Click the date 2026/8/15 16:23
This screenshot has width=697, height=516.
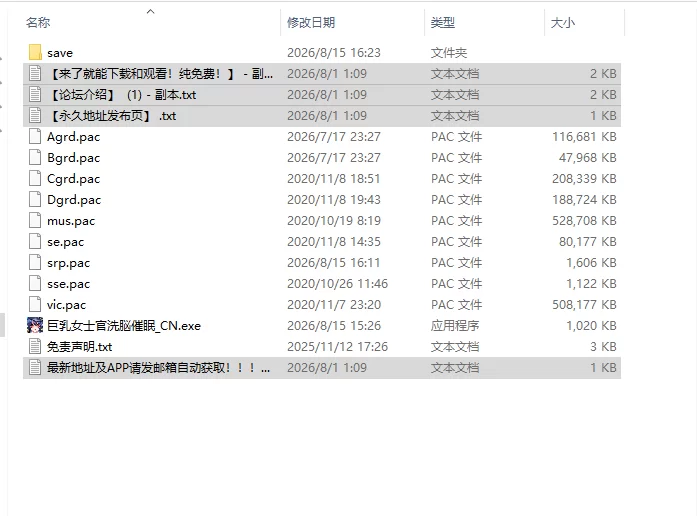click(x=334, y=53)
